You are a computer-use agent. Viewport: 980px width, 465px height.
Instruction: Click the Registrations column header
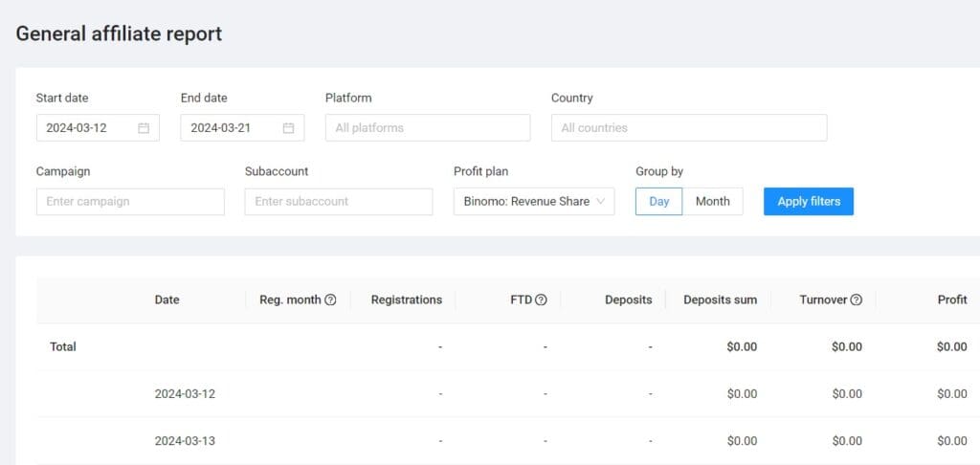pos(406,300)
